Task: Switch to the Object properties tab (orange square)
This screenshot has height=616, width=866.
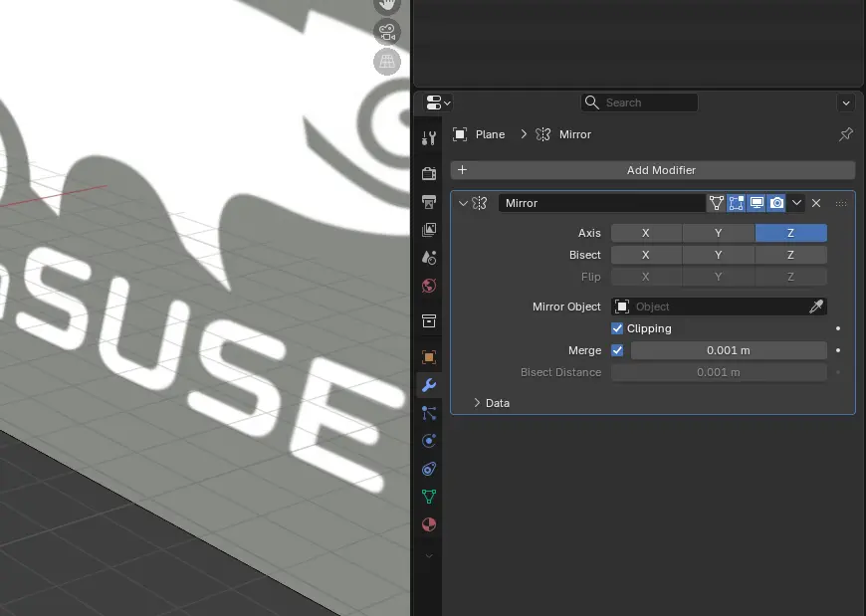Action: (x=428, y=356)
